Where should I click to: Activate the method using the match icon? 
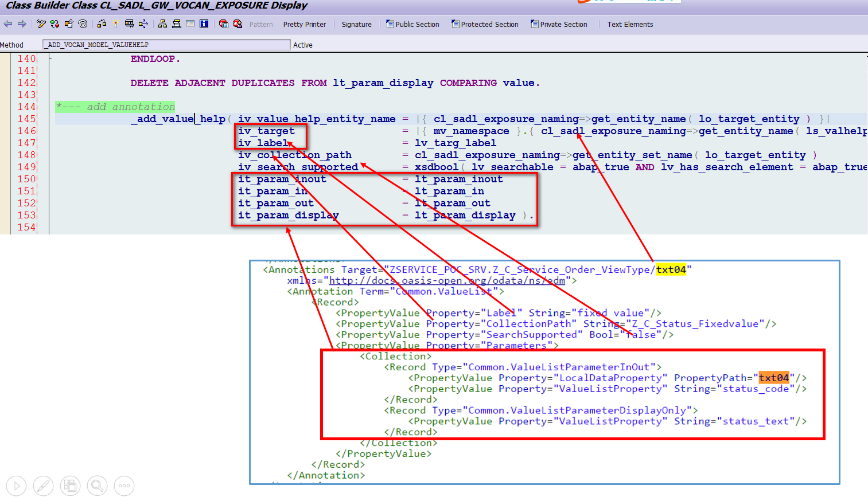click(115, 24)
